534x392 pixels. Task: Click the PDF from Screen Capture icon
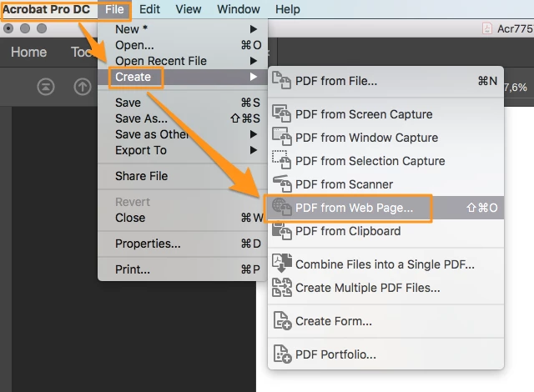[281, 113]
